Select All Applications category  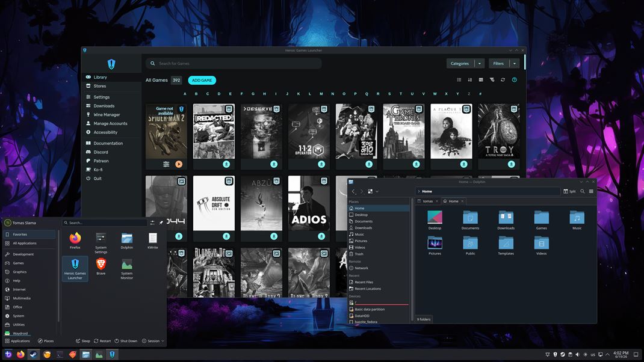(x=29, y=244)
